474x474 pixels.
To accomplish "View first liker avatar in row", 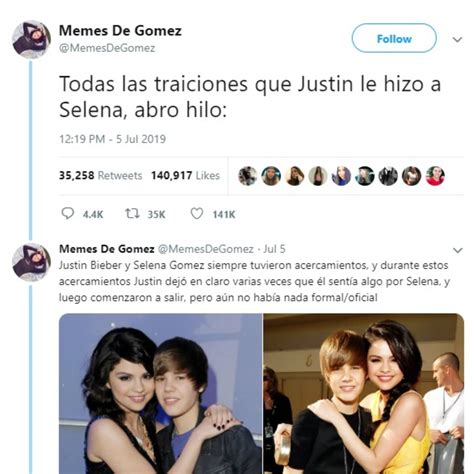I will coord(248,176).
